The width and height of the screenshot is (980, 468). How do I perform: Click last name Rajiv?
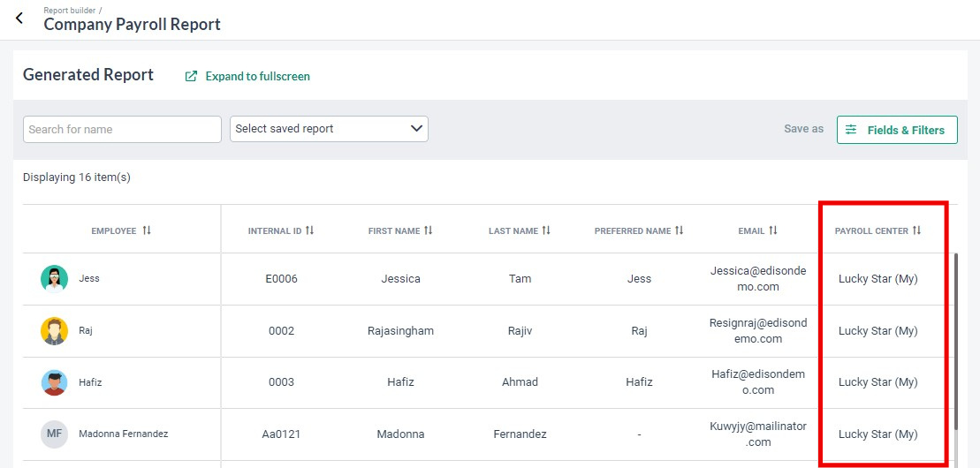tap(520, 331)
